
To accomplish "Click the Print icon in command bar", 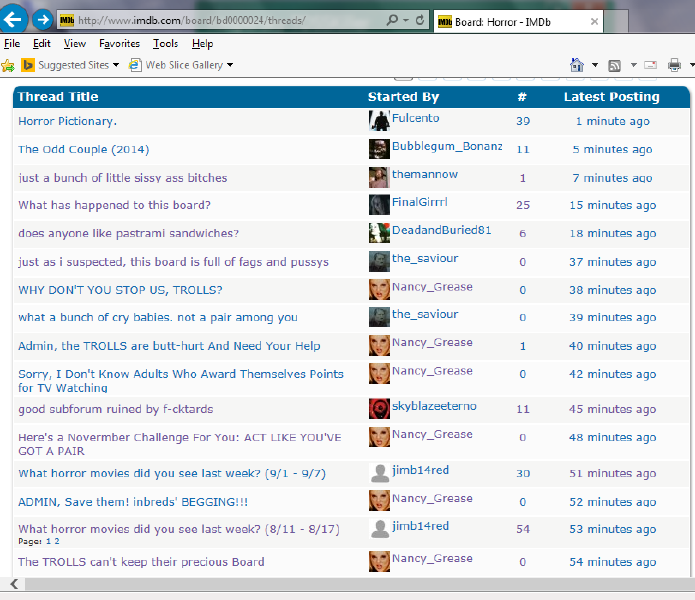I will 674,65.
